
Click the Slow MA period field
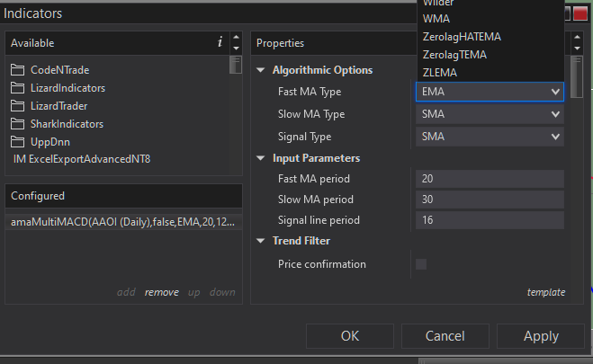[x=490, y=200]
